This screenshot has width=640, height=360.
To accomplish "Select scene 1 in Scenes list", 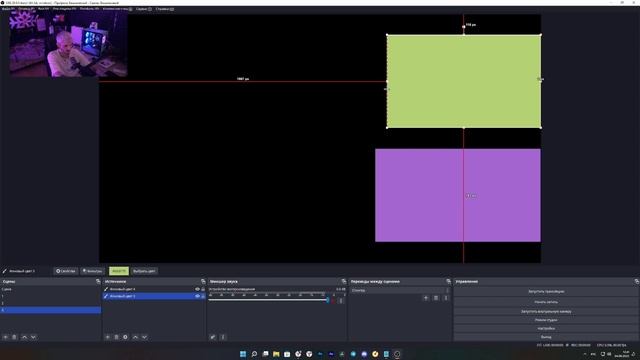I will [x=51, y=296].
